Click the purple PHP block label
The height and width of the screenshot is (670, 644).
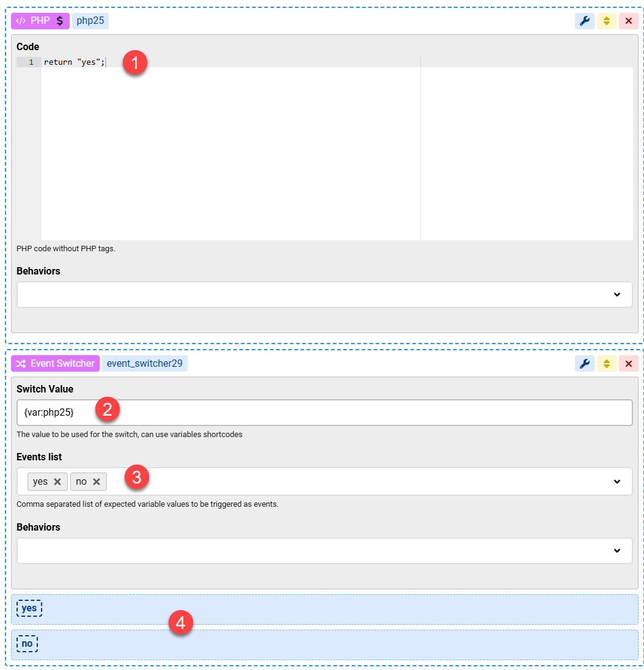40,21
